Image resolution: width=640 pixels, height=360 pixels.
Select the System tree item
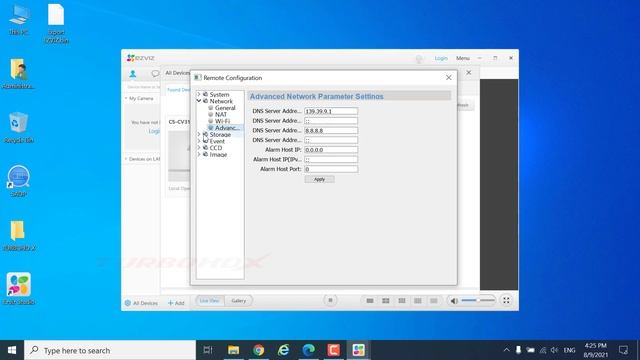(219, 94)
